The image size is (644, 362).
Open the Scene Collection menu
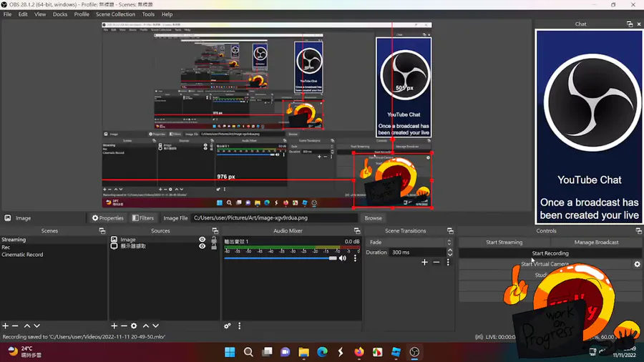click(x=115, y=14)
